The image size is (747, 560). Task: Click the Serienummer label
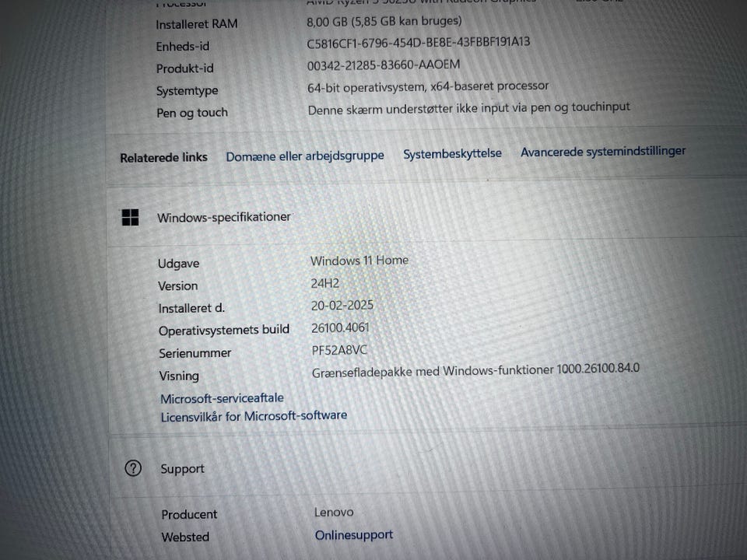pyautogui.click(x=195, y=353)
